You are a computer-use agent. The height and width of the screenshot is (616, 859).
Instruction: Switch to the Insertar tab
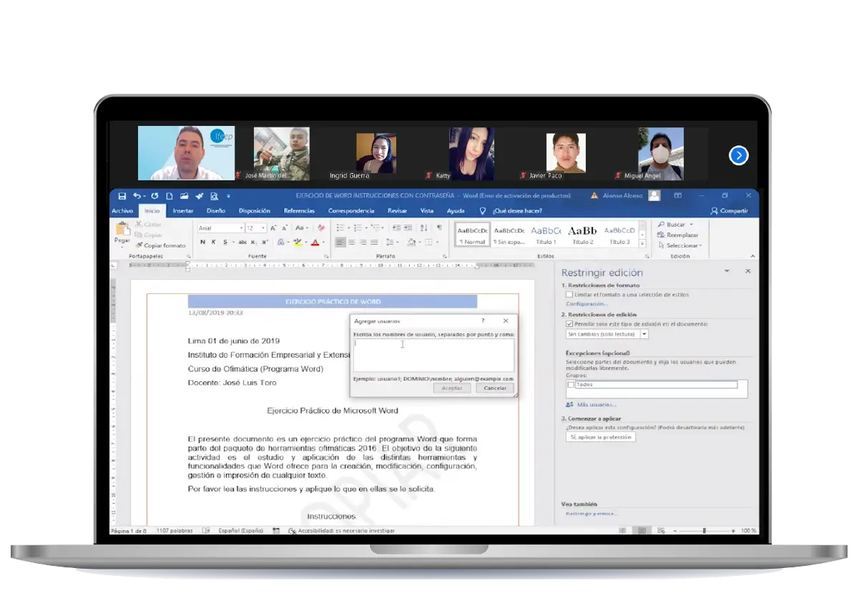tap(183, 211)
